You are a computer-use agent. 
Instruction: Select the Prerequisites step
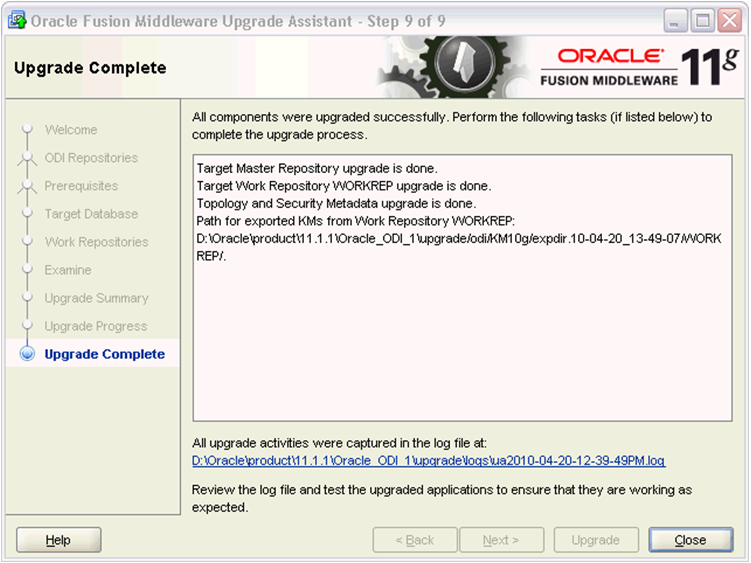[81, 185]
